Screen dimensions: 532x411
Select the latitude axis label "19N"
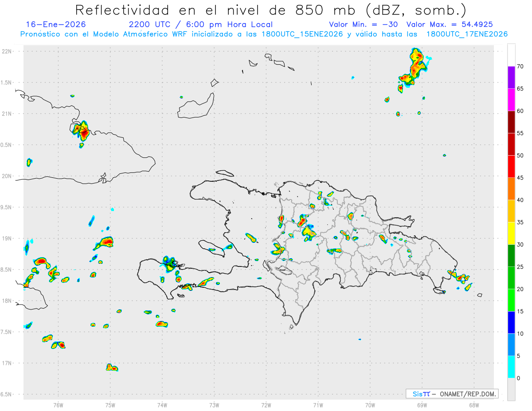pos(8,238)
